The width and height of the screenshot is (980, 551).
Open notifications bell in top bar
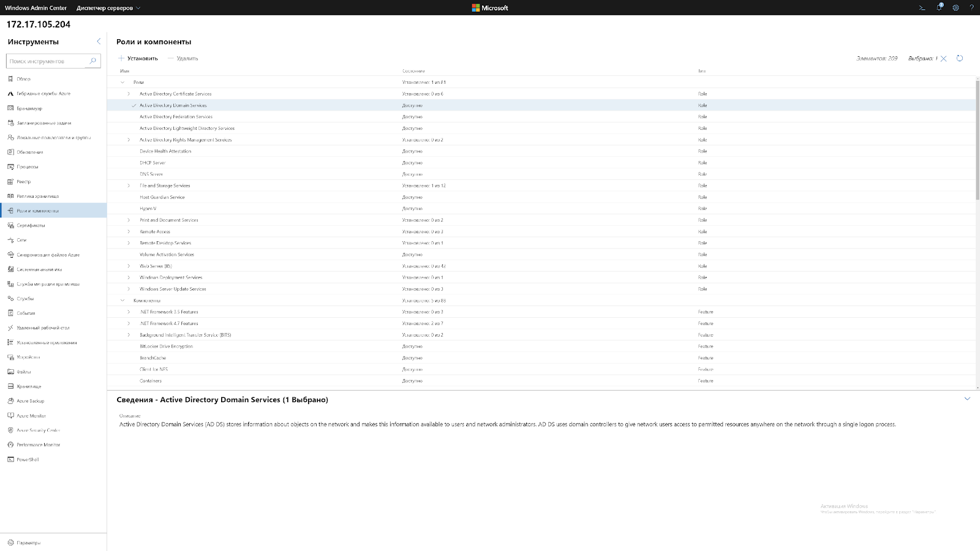tap(939, 8)
